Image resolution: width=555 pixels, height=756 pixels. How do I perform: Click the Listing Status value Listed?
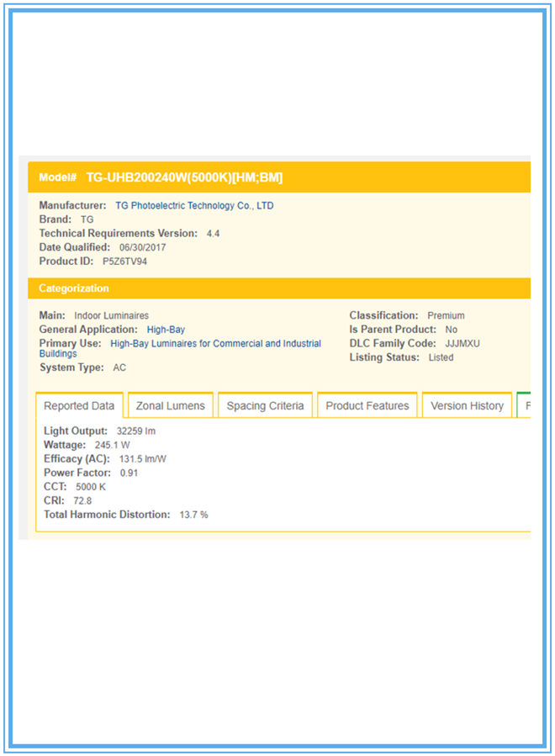point(441,357)
